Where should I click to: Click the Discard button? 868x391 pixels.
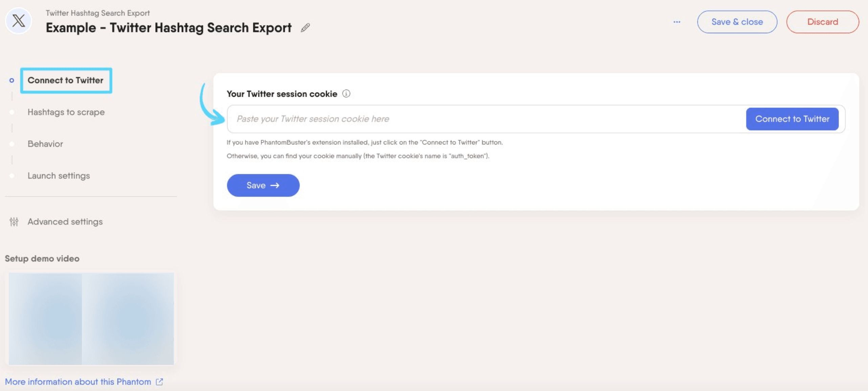(x=823, y=22)
